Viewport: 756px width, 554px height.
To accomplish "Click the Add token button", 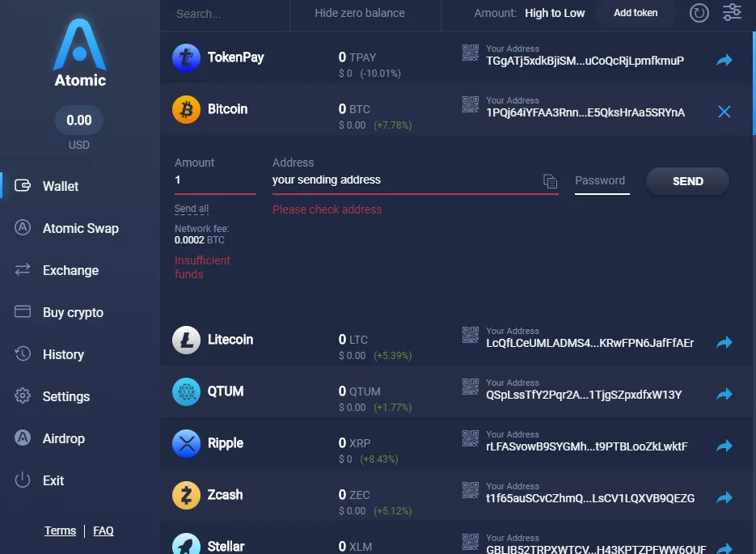I will 636,13.
